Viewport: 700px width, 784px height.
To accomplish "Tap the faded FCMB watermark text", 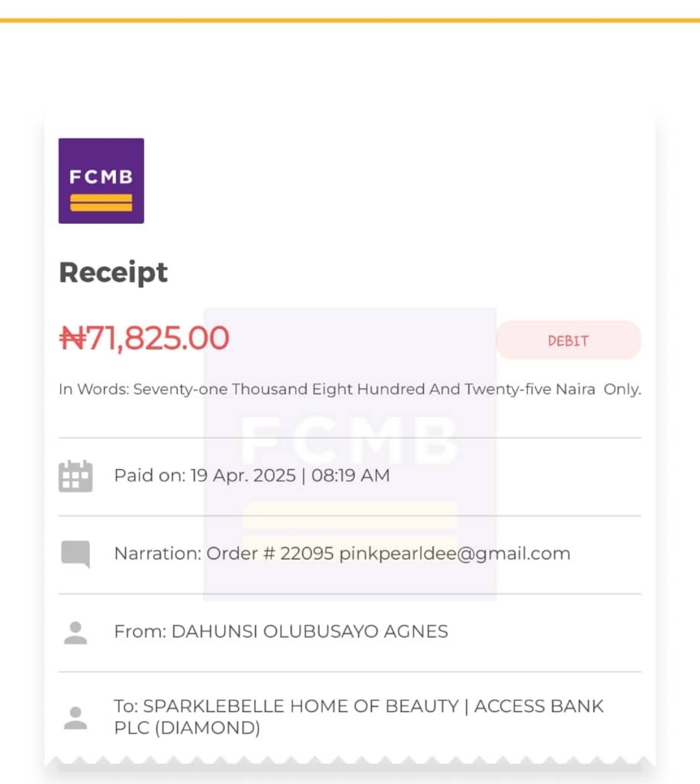I will point(349,441).
